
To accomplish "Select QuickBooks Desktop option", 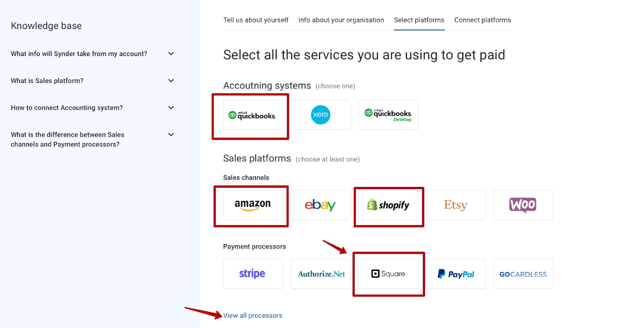I will coord(387,115).
